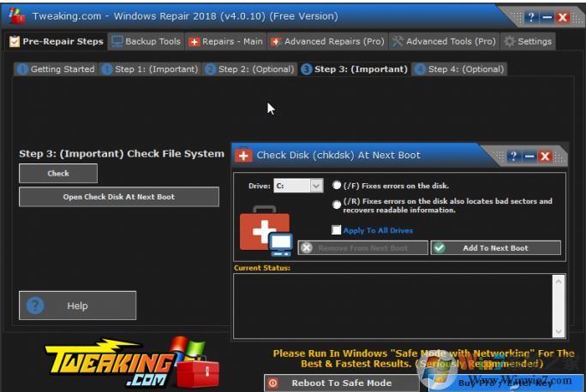This screenshot has width=586, height=392.
Task: Click Reboot To Safe Mode button
Action: pyautogui.click(x=341, y=383)
